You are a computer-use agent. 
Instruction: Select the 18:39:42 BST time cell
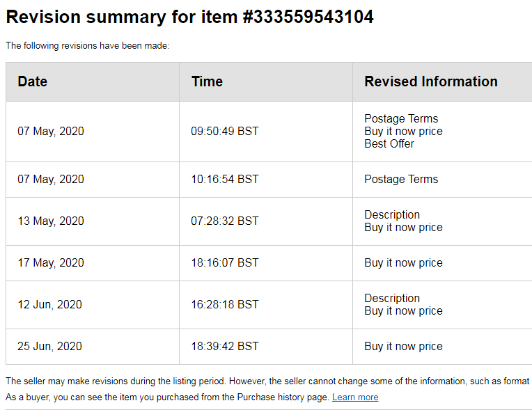click(x=224, y=346)
